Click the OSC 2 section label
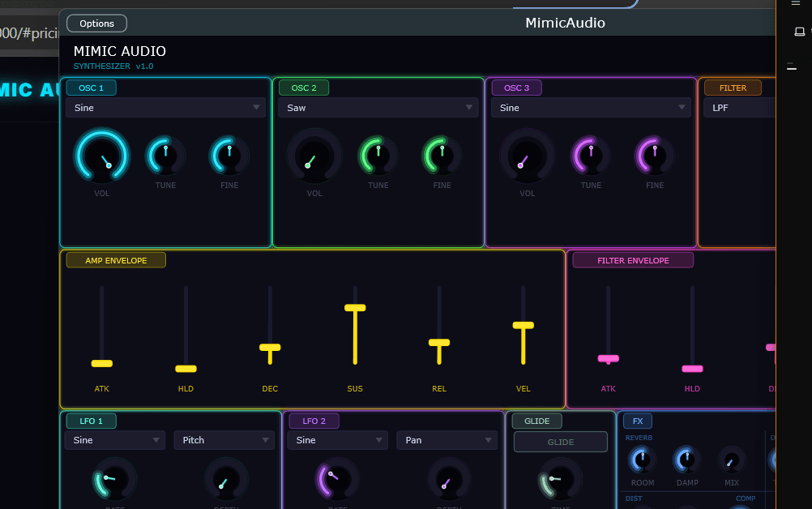The height and width of the screenshot is (509, 812). (304, 88)
